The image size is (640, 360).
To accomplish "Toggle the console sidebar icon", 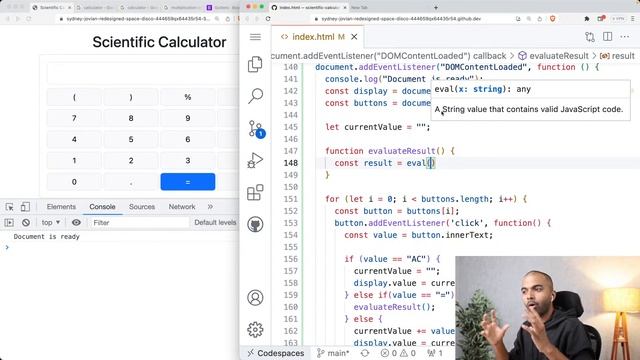I will [9, 222].
